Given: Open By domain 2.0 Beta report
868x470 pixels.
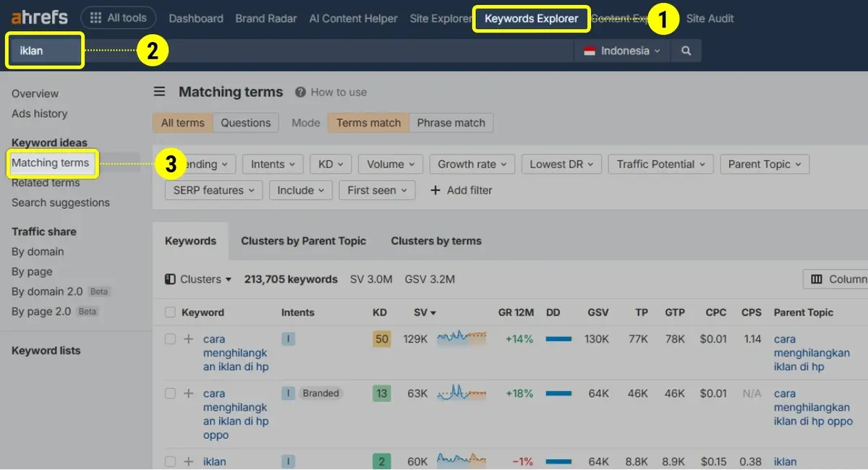Looking at the screenshot, I should pyautogui.click(x=60, y=291).
